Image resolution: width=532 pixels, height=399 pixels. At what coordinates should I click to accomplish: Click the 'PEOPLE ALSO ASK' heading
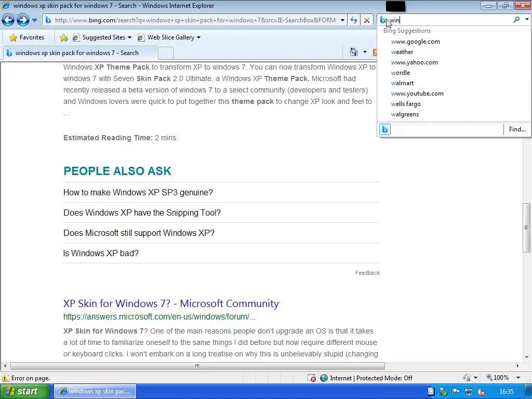117,171
